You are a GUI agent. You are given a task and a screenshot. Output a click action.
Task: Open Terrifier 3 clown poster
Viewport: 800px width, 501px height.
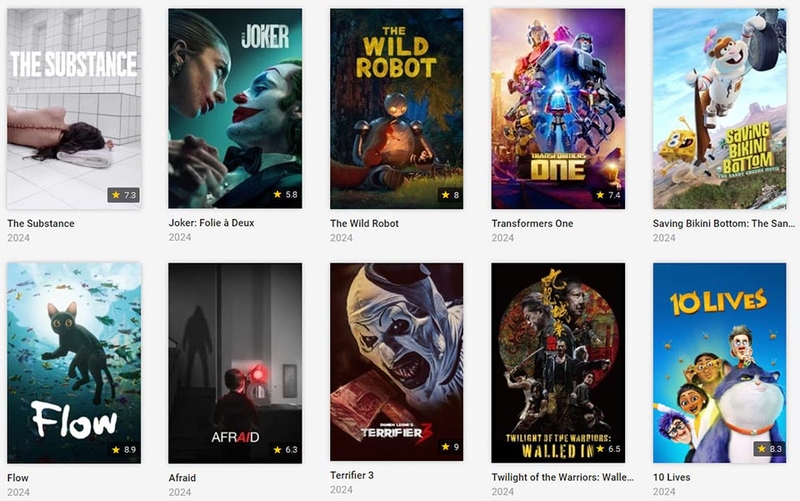point(396,362)
